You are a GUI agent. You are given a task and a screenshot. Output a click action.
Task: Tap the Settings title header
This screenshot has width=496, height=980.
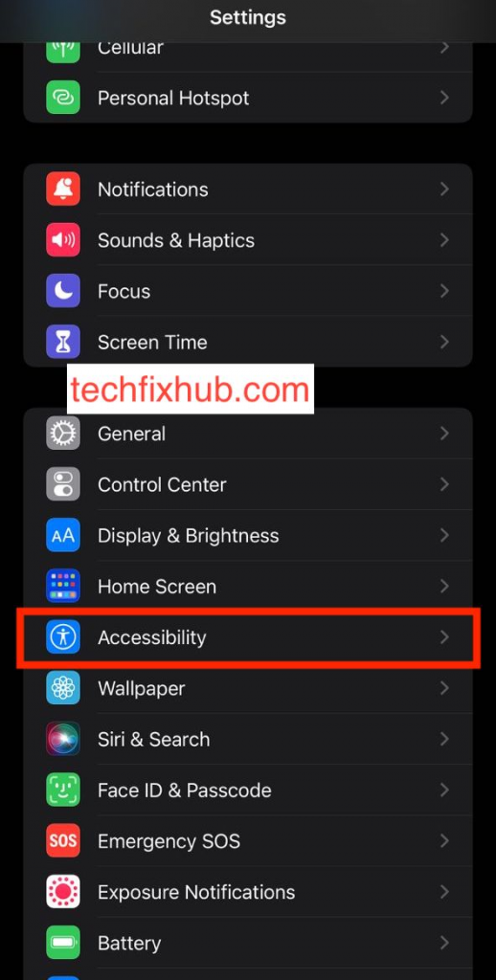pyautogui.click(x=248, y=17)
